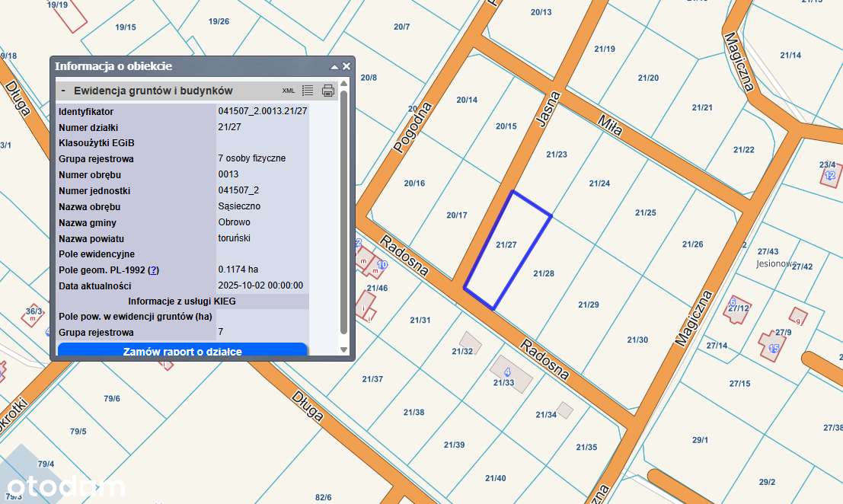Image resolution: width=843 pixels, height=504 pixels.
Task: Click Zamów raport o działce button
Action: click(183, 350)
